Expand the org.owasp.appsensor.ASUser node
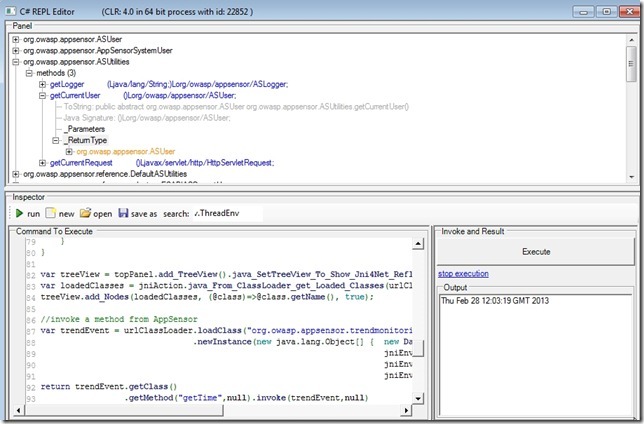This screenshot has height=424, width=644. pyautogui.click(x=15, y=39)
